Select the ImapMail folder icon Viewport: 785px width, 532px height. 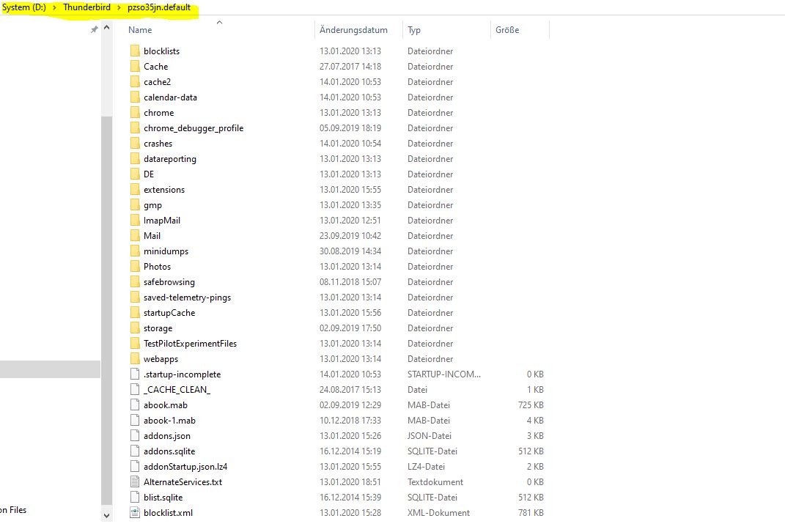click(135, 221)
